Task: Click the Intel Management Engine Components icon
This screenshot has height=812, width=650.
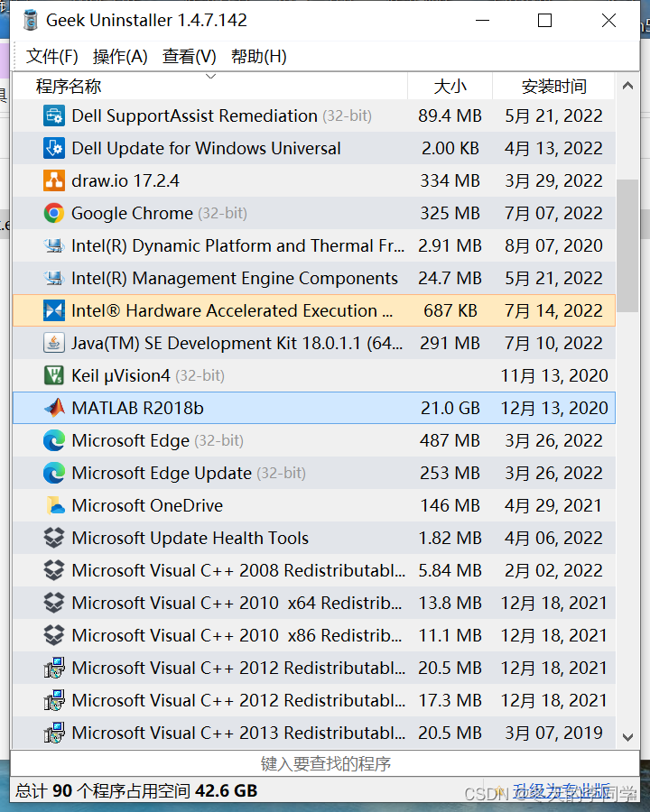Action: 54,278
